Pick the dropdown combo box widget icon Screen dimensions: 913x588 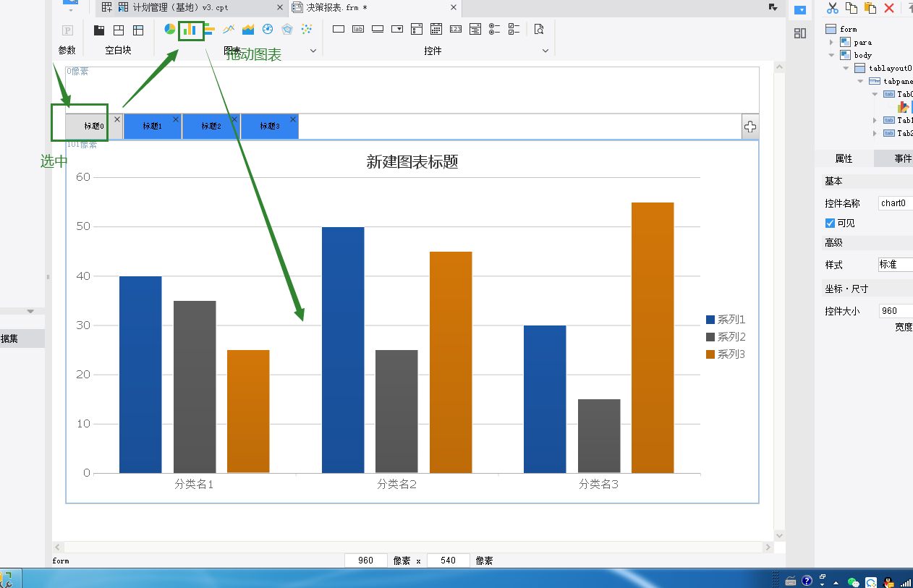(396, 30)
